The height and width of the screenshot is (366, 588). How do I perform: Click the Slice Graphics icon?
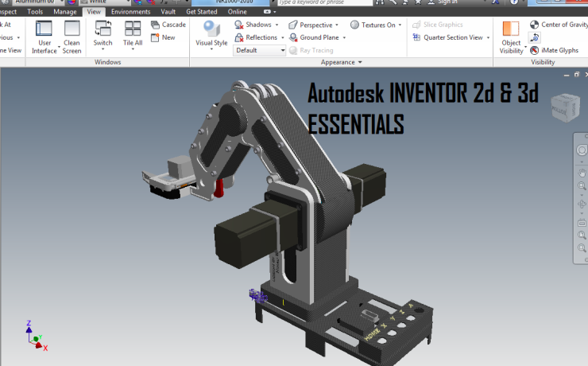coord(416,25)
